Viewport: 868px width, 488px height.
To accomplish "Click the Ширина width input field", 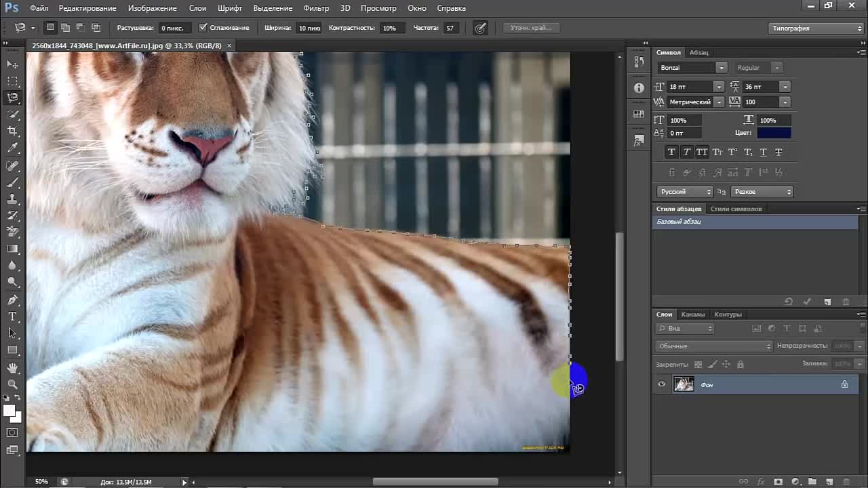I will (x=309, y=28).
